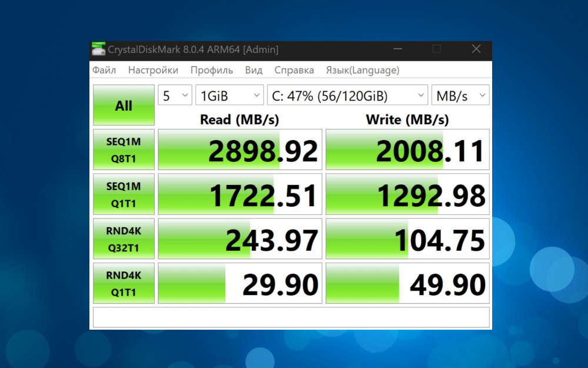588x368 pixels.
Task: Click the 104.75 write result
Action: (407, 239)
